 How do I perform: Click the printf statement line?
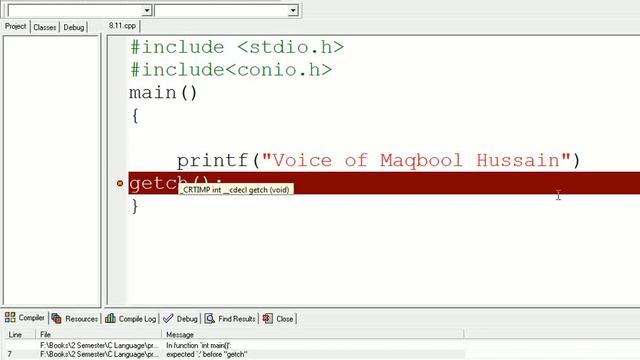point(378,160)
